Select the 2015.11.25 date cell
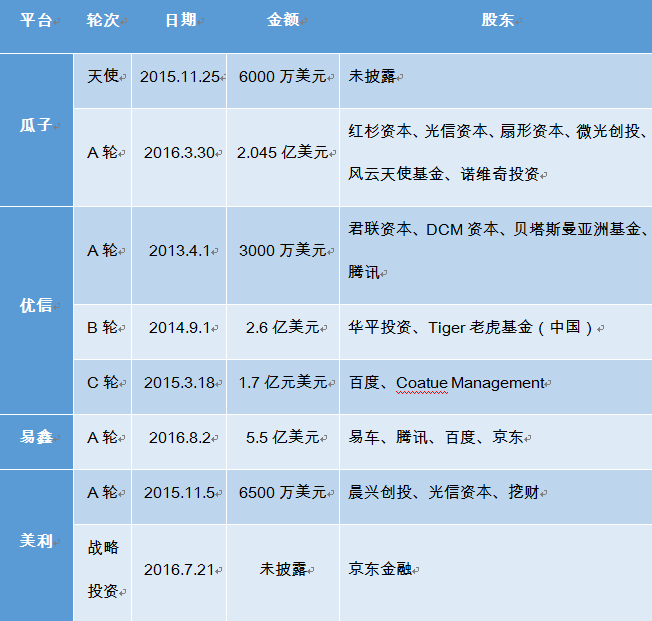This screenshot has height=621, width=652. point(180,76)
